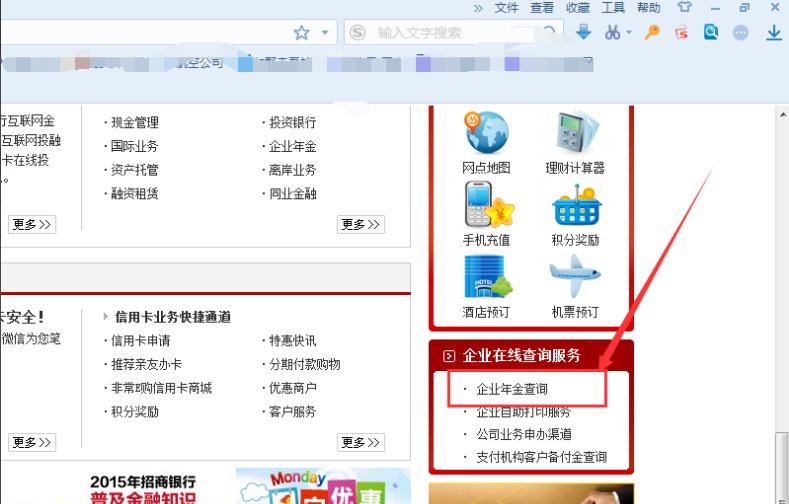789x504 pixels.
Task: Open the 手机充值 phone icon
Action: tap(489, 204)
